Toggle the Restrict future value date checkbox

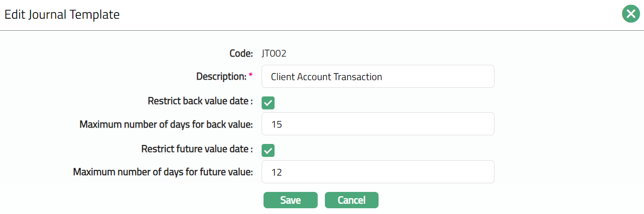tap(268, 150)
